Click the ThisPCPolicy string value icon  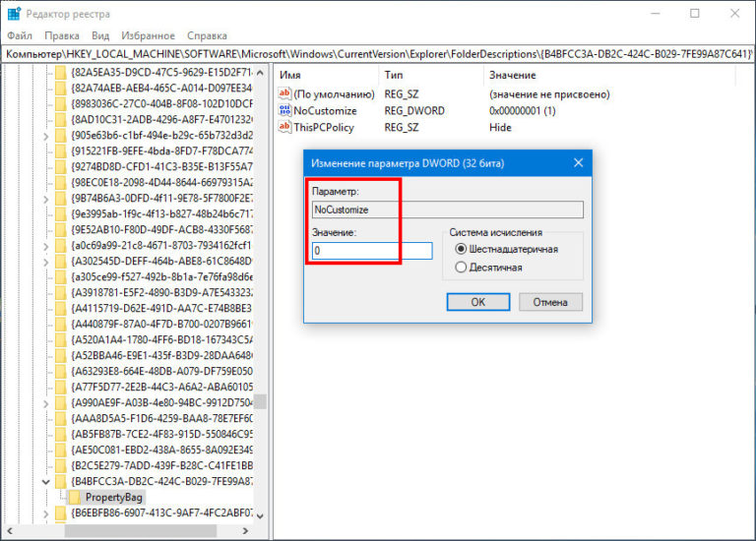pos(285,127)
